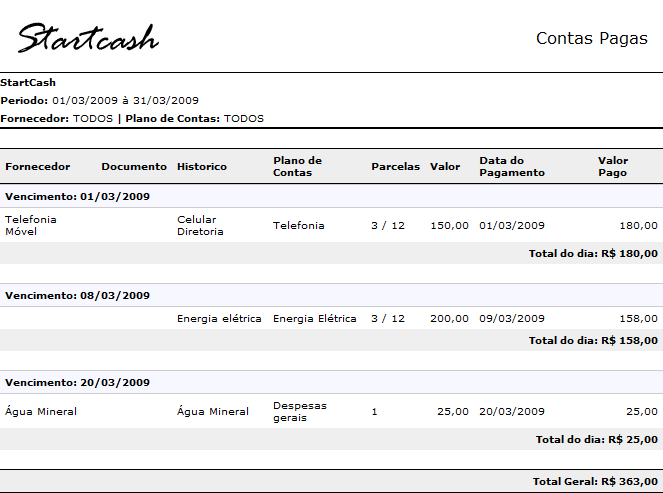This screenshot has height=493, width=663.
Task: Click the Plano de Contas column header
Action: (297, 166)
